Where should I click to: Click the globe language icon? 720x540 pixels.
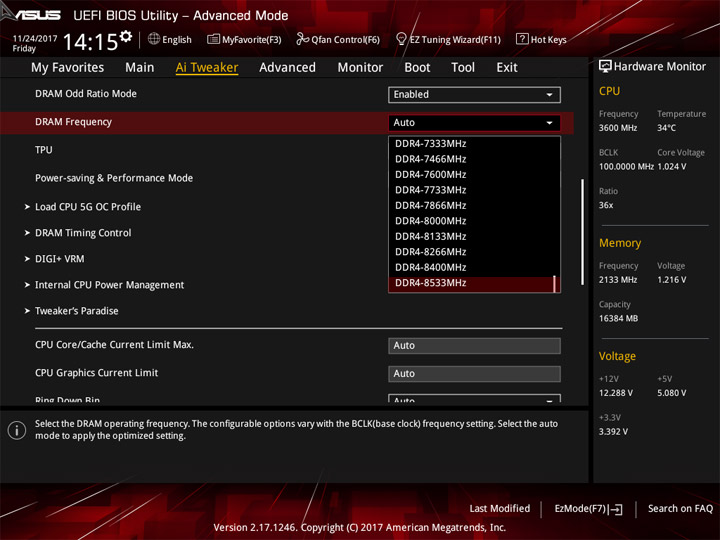(x=154, y=39)
